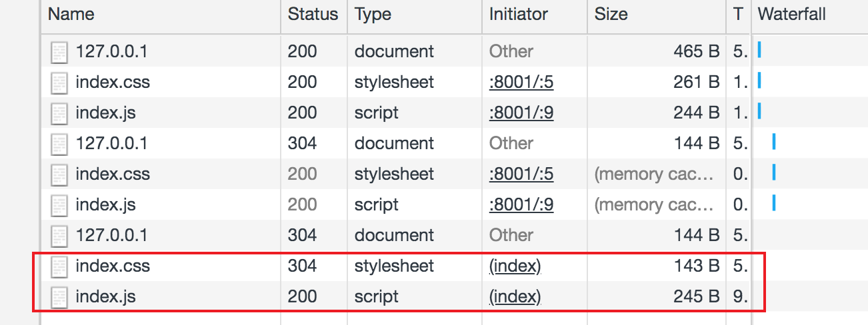
Task: Open (index) initiator link for 245 B index.js
Action: point(515,297)
